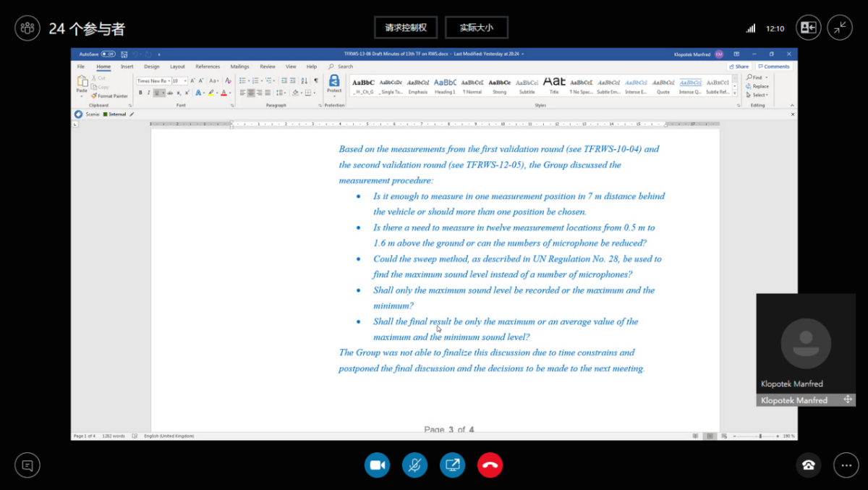This screenshot has width=868, height=490.
Task: Open call controls phone icon
Action: tap(809, 465)
